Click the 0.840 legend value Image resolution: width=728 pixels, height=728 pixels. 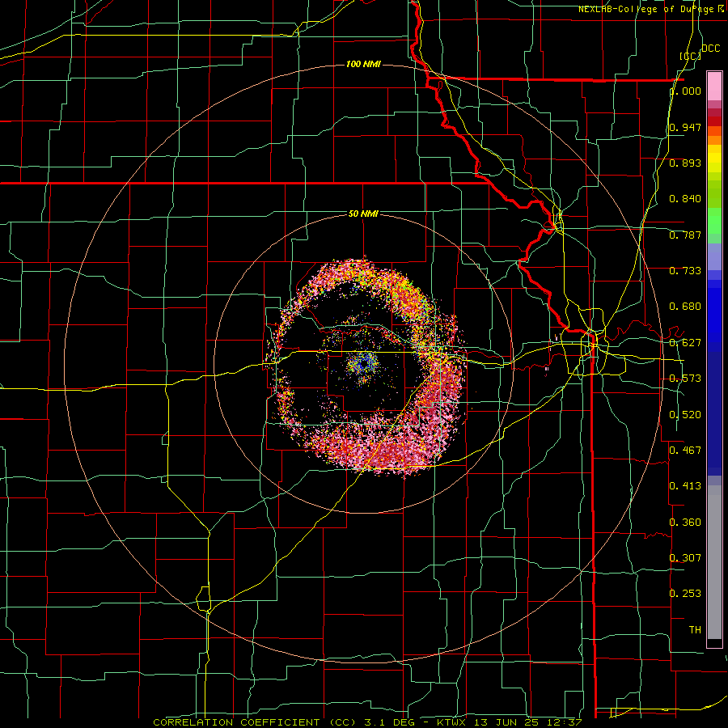[x=685, y=199]
